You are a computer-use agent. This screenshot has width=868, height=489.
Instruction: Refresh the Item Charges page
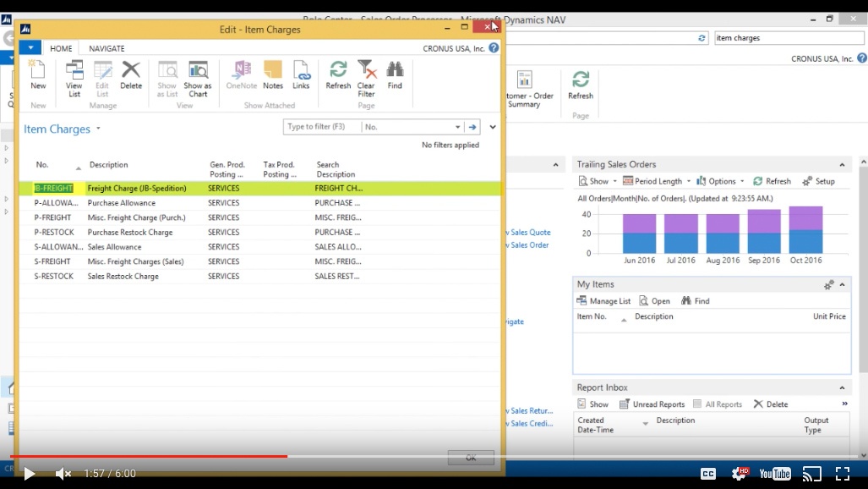pyautogui.click(x=338, y=74)
